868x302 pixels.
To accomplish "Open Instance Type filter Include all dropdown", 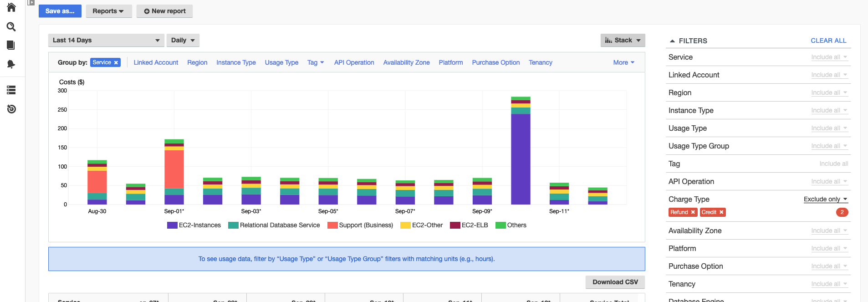I will click(829, 111).
